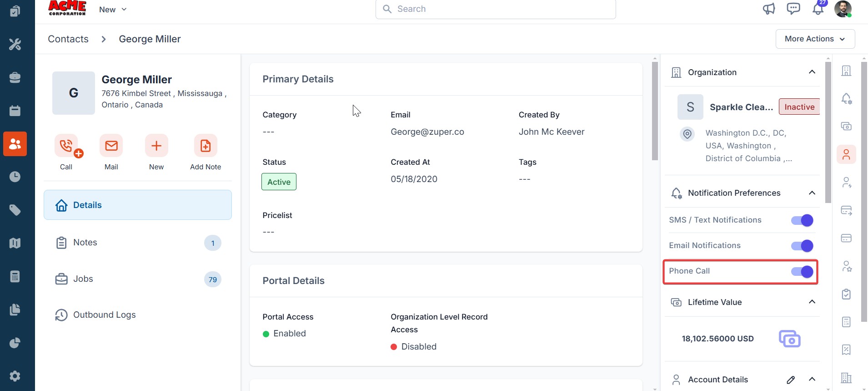The height and width of the screenshot is (391, 868).
Task: Turn off Email Notifications toggle
Action: (x=802, y=246)
